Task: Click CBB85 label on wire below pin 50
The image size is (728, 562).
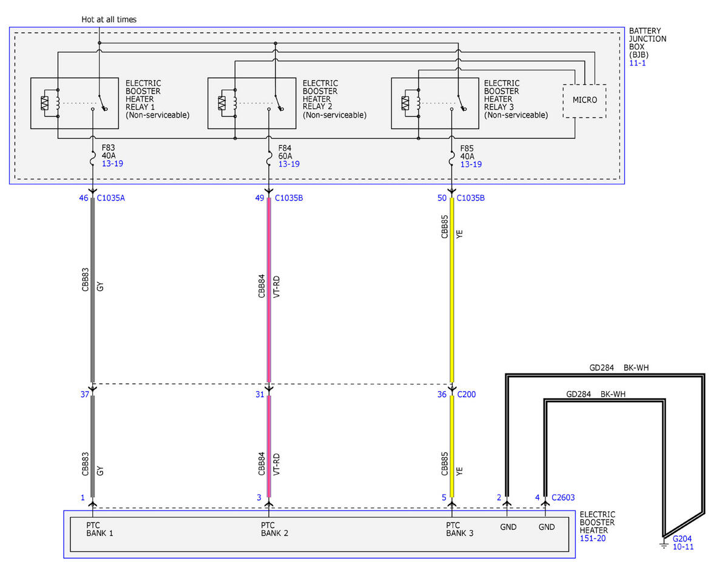Action: 444,226
